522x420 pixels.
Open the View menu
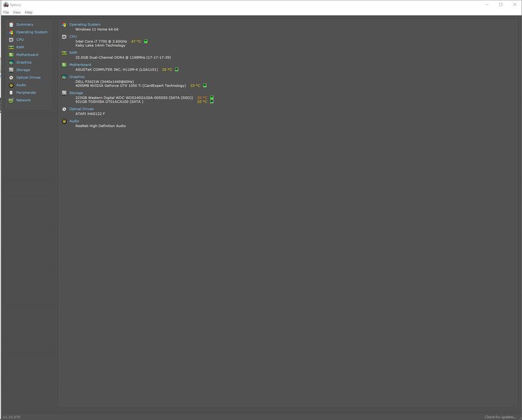17,12
